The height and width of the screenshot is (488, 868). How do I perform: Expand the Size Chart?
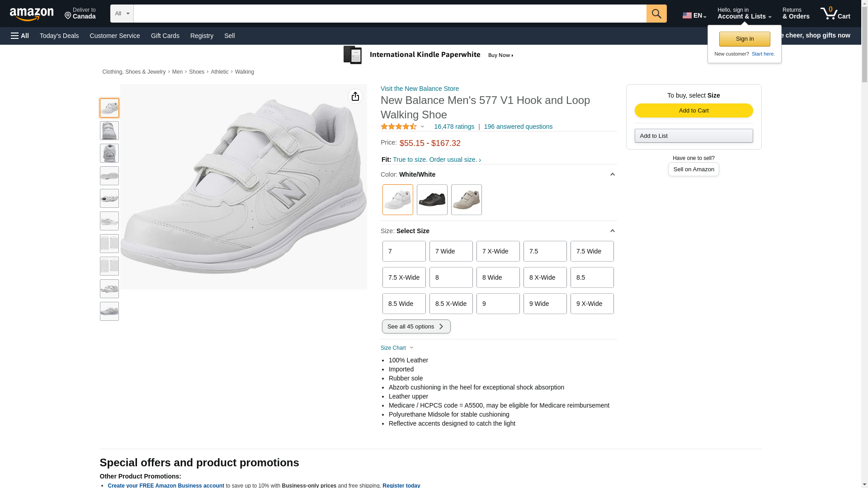click(x=397, y=348)
